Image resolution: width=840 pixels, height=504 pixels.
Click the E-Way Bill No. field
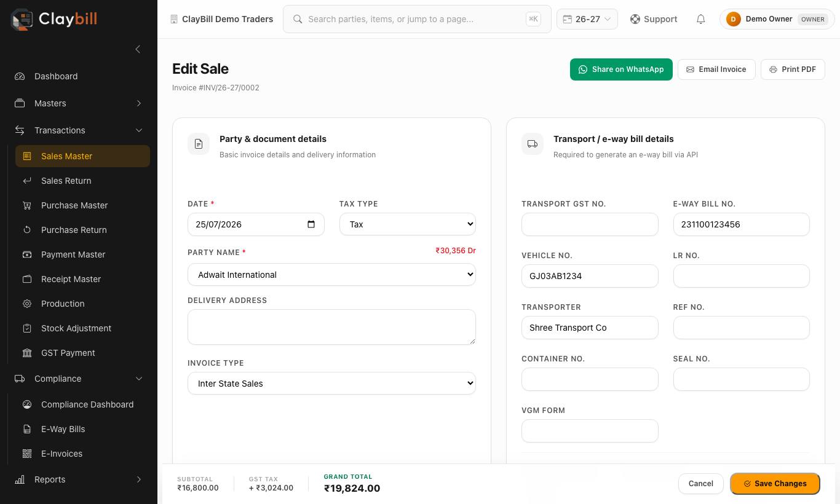click(742, 224)
